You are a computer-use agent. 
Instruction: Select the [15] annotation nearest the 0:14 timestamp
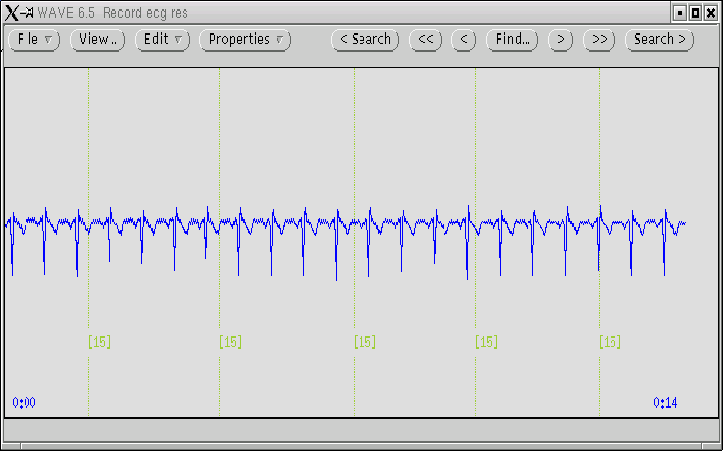point(610,342)
